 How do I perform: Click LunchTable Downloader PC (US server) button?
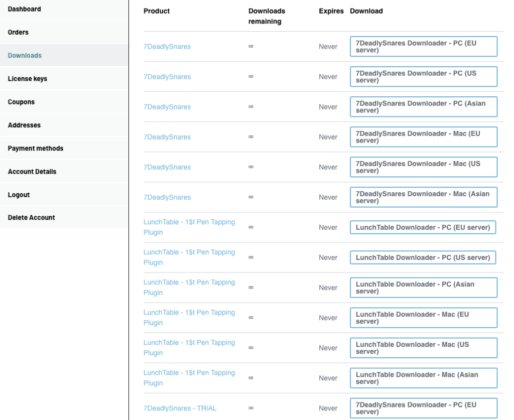pos(423,257)
